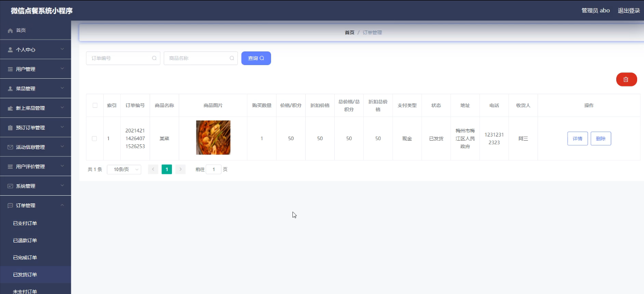Click the 详情 button for the order
Viewport: 644px width, 294px height.
[578, 138]
